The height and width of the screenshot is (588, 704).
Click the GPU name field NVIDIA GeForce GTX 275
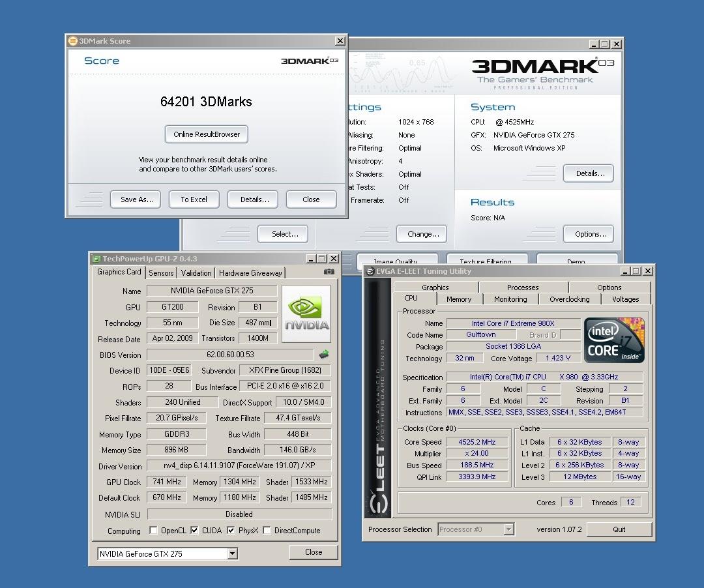tap(212, 290)
